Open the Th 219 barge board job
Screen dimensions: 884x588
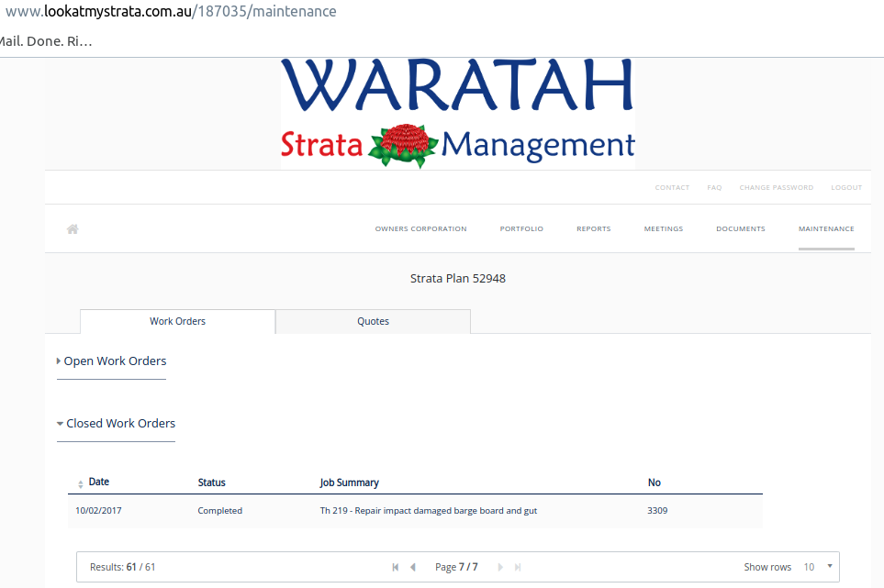click(429, 511)
